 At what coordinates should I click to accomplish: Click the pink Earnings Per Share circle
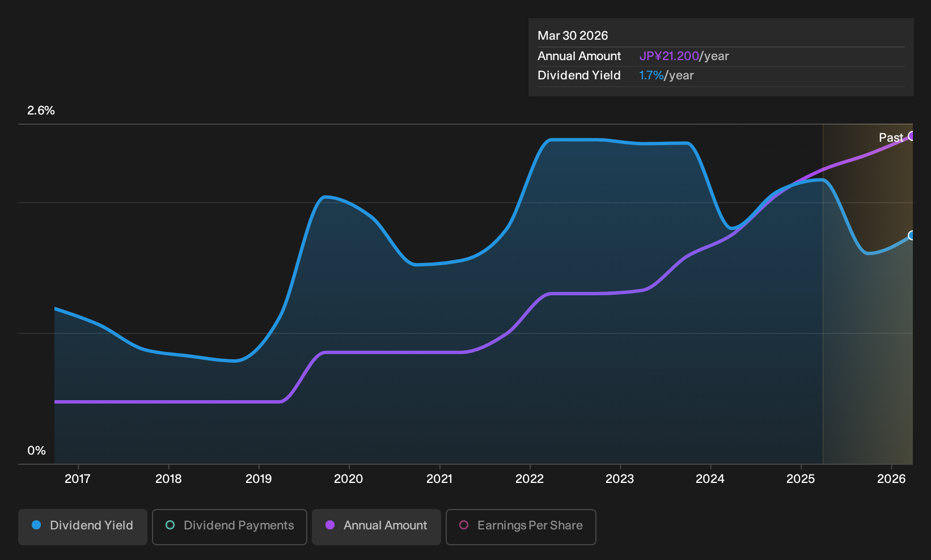464,525
